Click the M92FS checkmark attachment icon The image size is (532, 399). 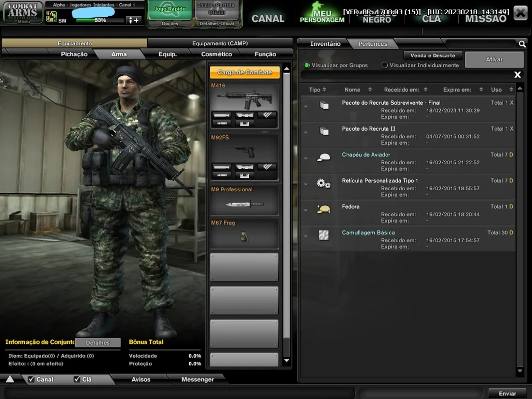click(x=267, y=167)
